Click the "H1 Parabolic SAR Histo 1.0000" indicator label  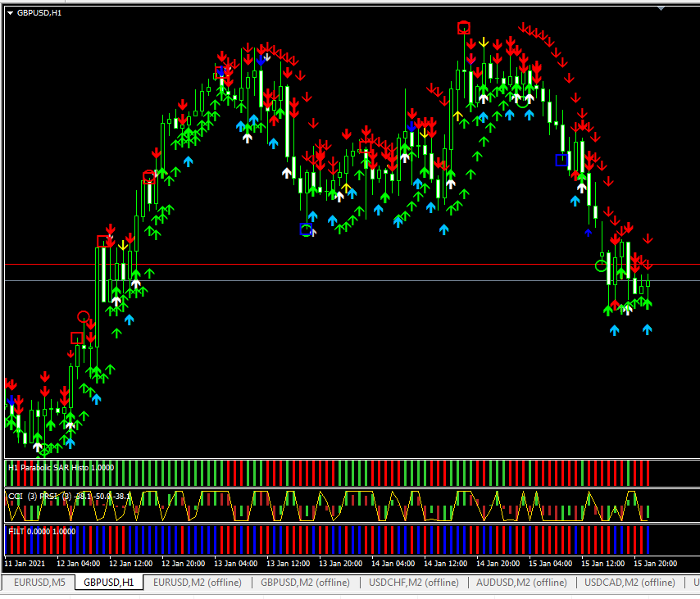(x=61, y=468)
